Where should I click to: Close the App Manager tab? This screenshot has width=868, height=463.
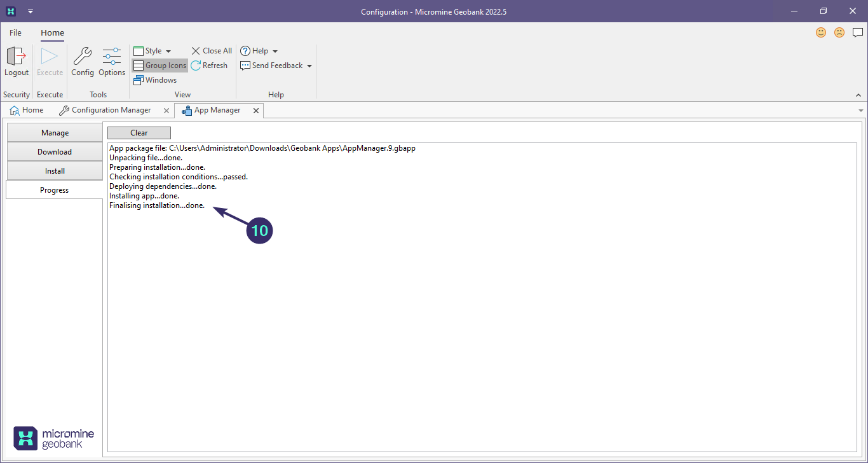(x=256, y=111)
